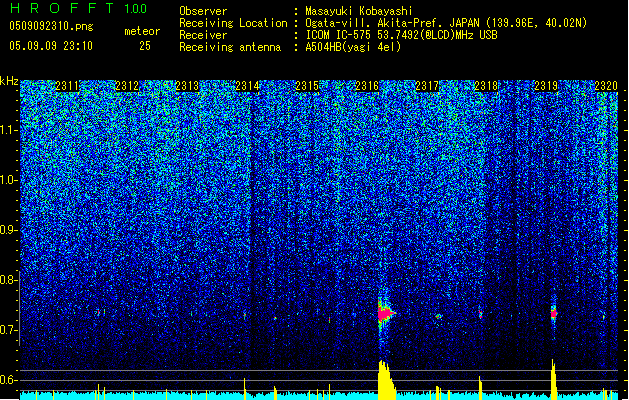
Task: Click the 0.9 kHz axis label
Action: (x=8, y=230)
